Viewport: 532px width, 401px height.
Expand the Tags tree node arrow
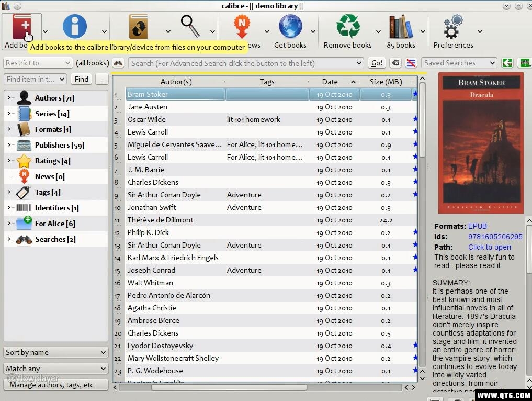(x=9, y=192)
